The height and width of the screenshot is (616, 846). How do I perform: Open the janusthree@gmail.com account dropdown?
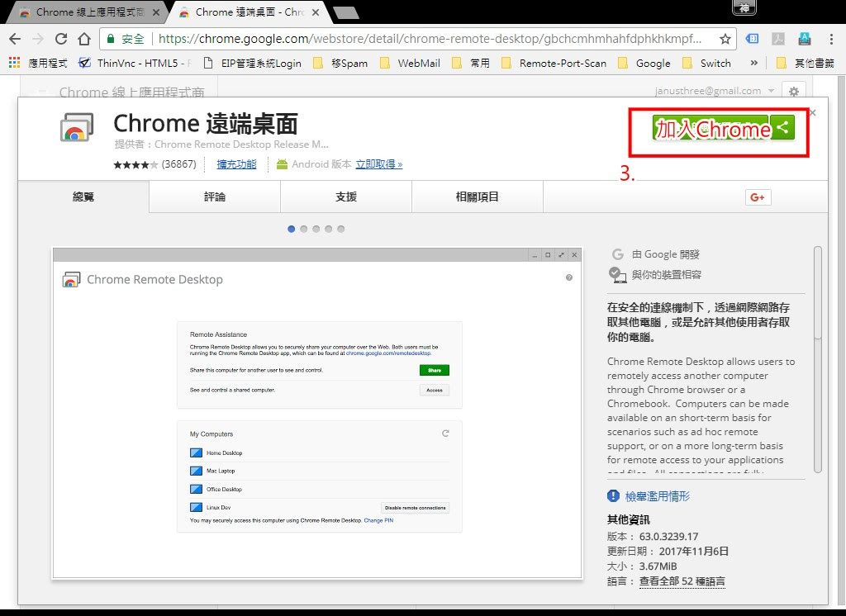click(x=715, y=91)
